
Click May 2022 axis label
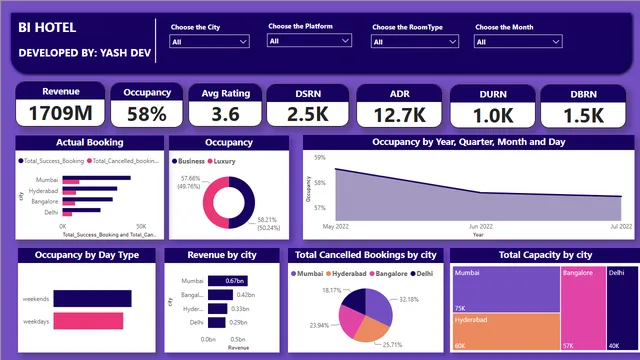pyautogui.click(x=336, y=227)
